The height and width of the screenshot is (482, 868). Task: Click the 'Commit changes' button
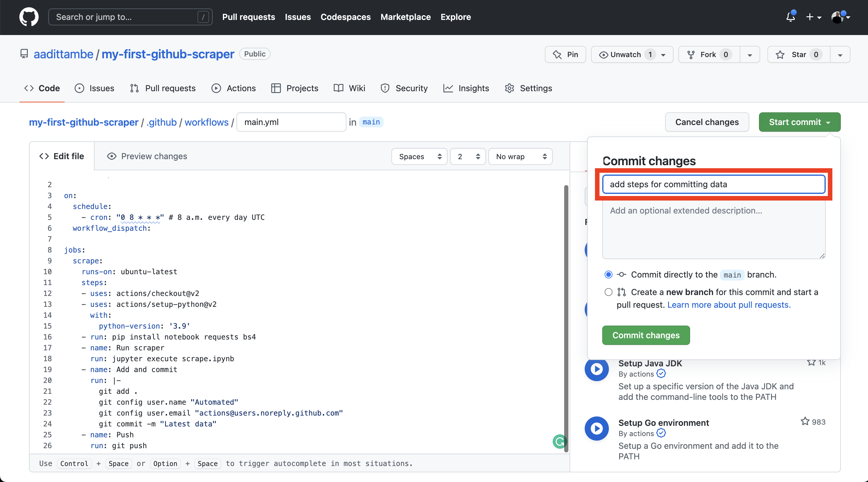coord(645,335)
